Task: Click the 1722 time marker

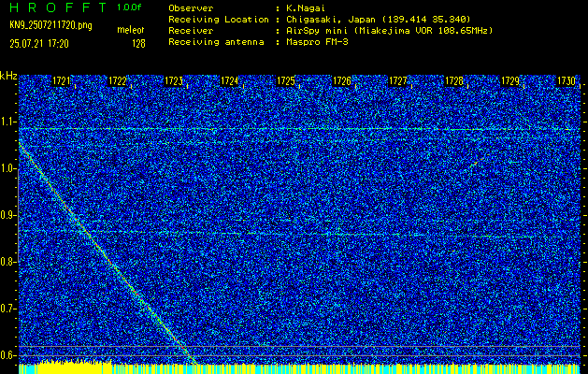Action: 118,81
